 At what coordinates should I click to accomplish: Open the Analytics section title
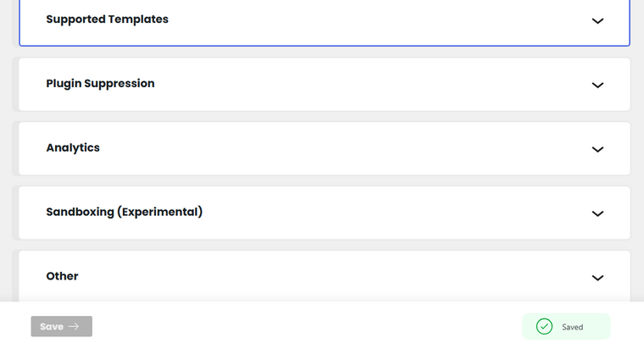73,147
